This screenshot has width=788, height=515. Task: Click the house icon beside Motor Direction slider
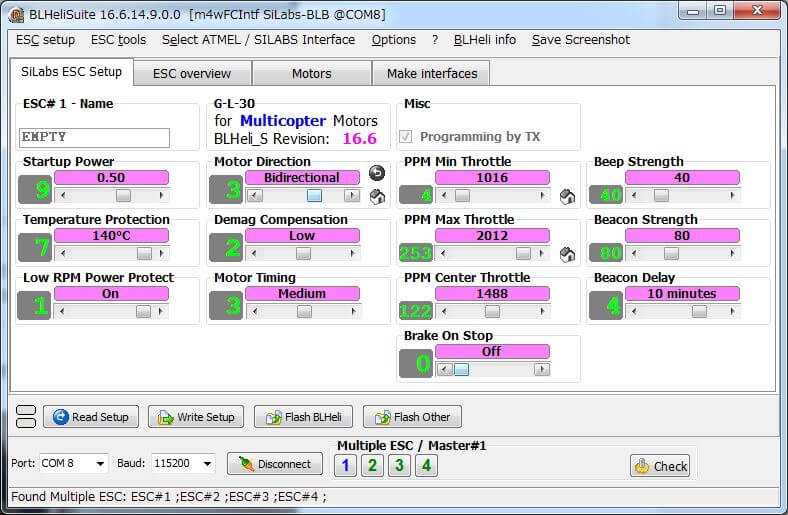[x=377, y=196]
